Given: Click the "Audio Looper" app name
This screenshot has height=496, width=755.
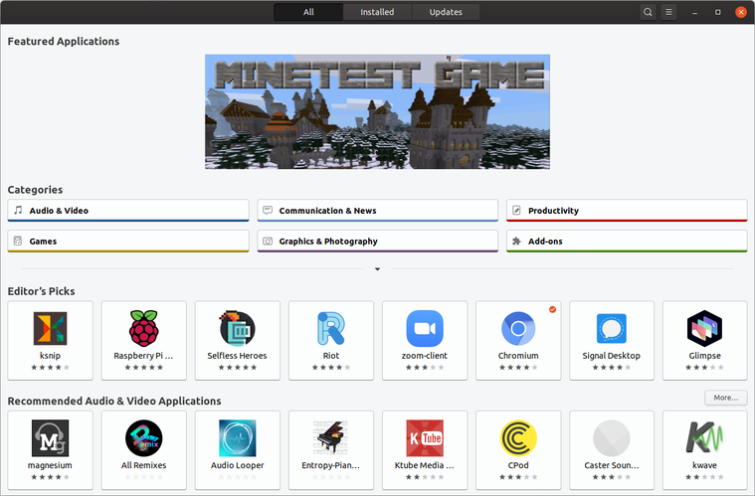Looking at the screenshot, I should click(237, 466).
